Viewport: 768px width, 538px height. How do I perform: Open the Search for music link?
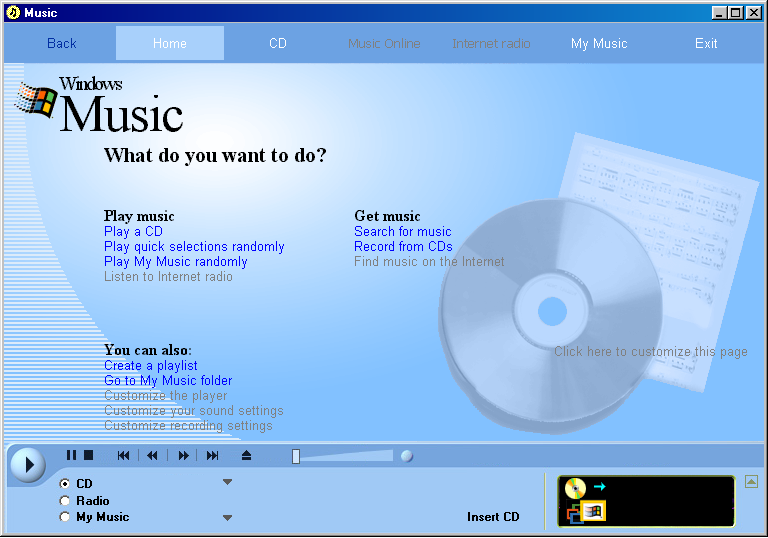coord(403,231)
